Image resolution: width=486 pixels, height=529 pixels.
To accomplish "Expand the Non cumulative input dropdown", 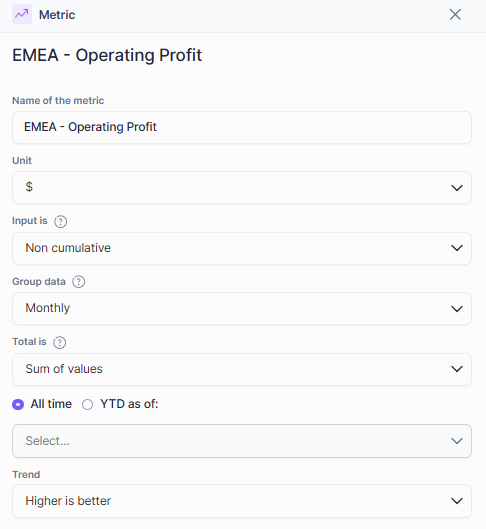I will coord(242,248).
